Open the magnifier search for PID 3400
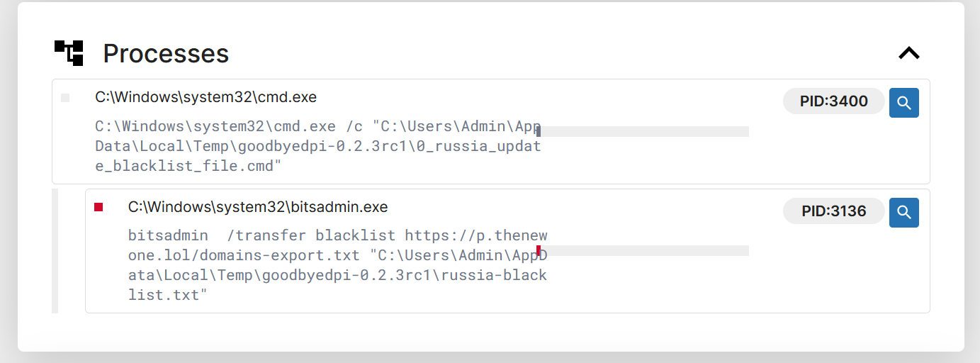Image resolution: width=980 pixels, height=363 pixels. point(903,102)
